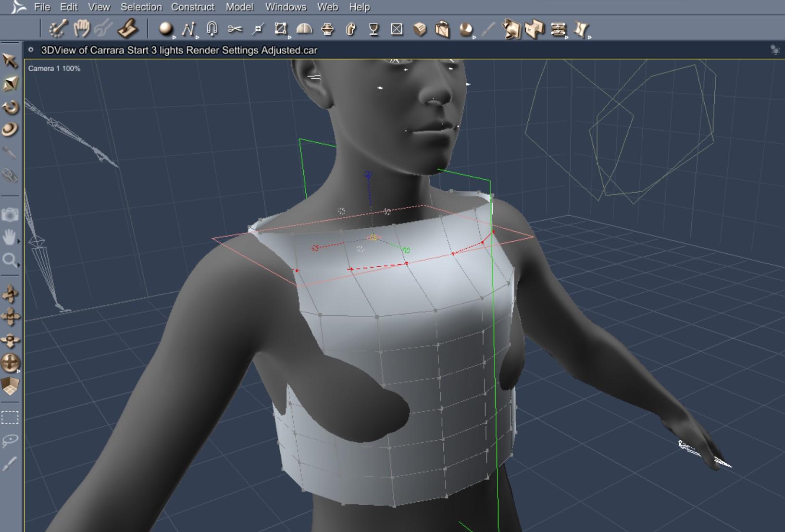
Task: Select the scissors tool
Action: [235, 29]
